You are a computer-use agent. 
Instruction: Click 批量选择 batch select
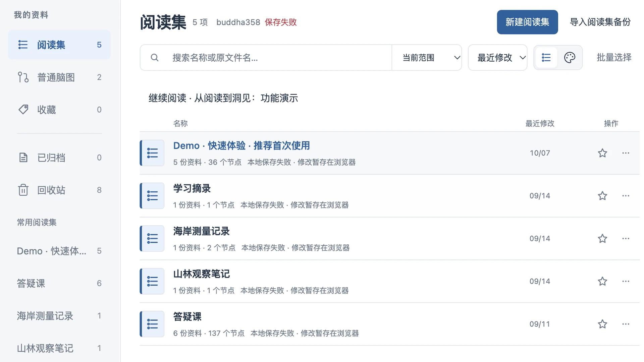point(614,58)
